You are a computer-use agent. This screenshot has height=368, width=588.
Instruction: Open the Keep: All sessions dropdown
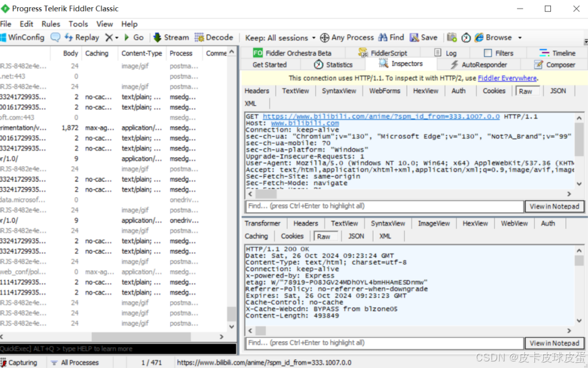[280, 38]
